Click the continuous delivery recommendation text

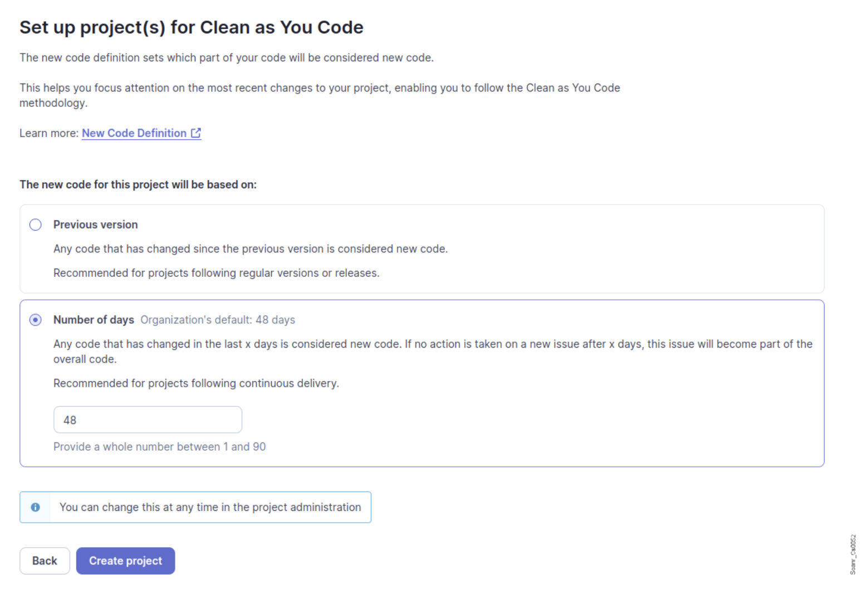point(196,383)
